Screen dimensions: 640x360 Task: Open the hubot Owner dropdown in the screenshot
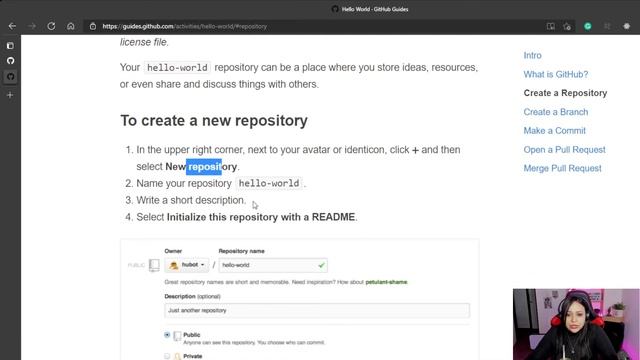pos(187,265)
